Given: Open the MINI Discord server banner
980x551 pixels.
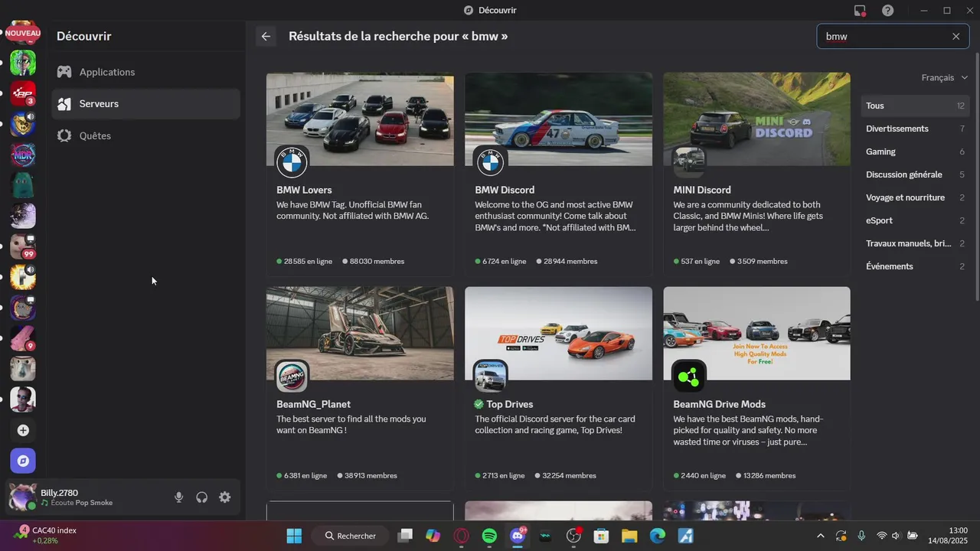Looking at the screenshot, I should [x=756, y=119].
